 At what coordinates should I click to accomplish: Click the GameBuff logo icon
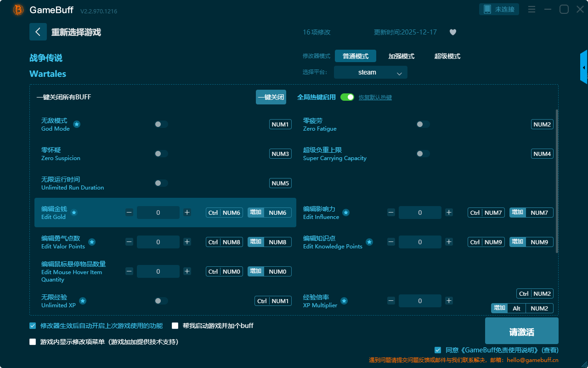tap(18, 10)
